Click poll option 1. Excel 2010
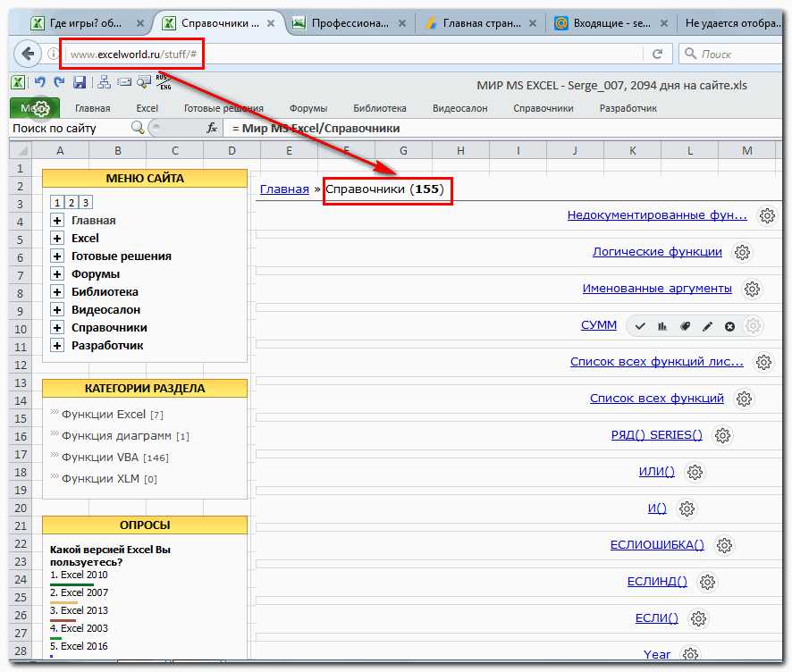 coord(79,575)
